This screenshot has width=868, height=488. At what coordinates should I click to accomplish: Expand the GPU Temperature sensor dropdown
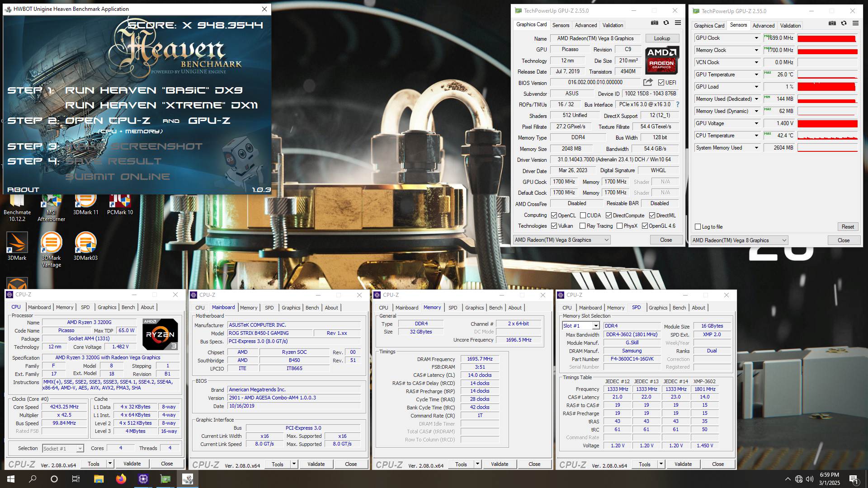coord(756,75)
